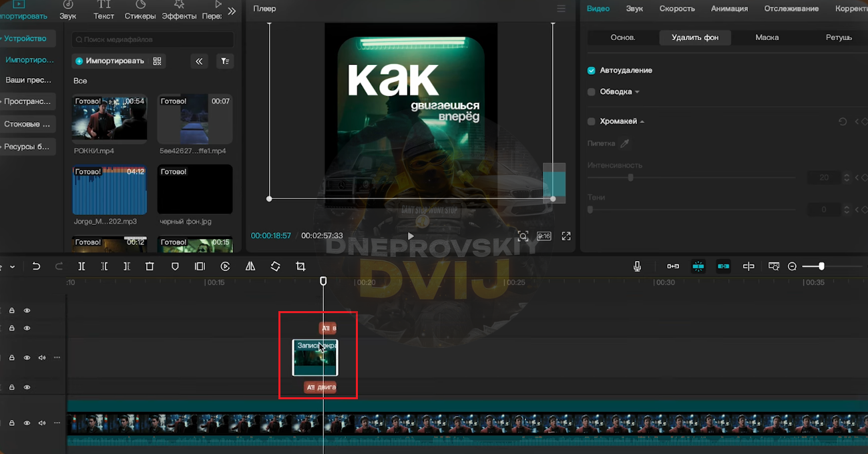This screenshot has height=454, width=868.
Task: Click the split clip tool
Action: click(x=81, y=266)
